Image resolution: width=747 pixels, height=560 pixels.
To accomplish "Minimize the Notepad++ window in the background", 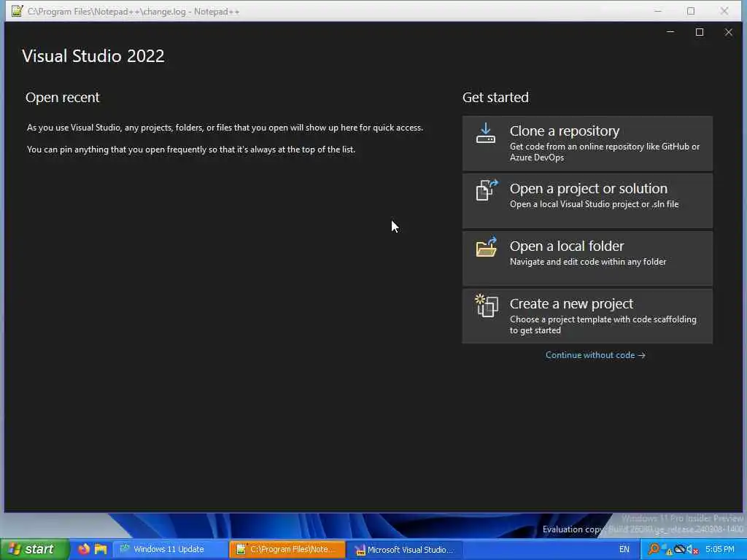I will [658, 11].
